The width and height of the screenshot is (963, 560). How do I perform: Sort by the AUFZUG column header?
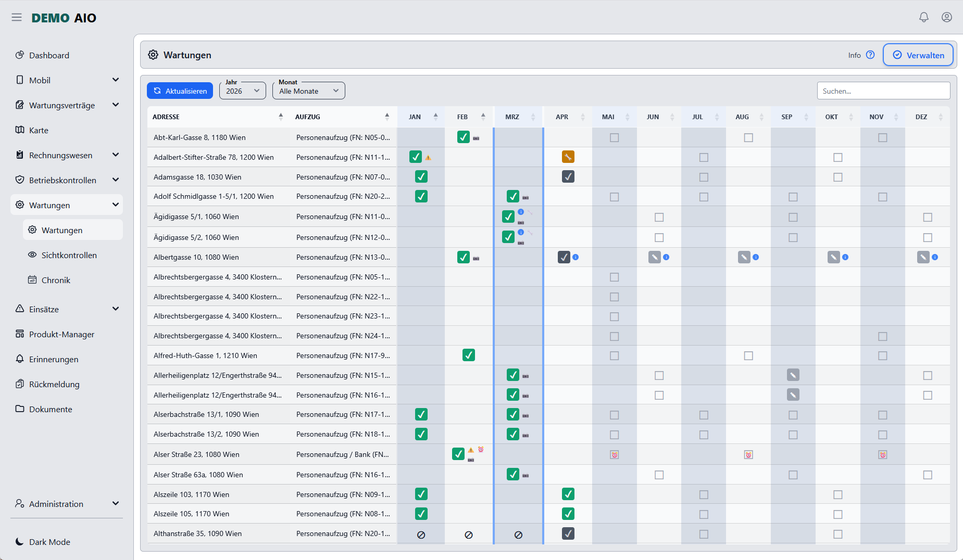[x=343, y=117]
